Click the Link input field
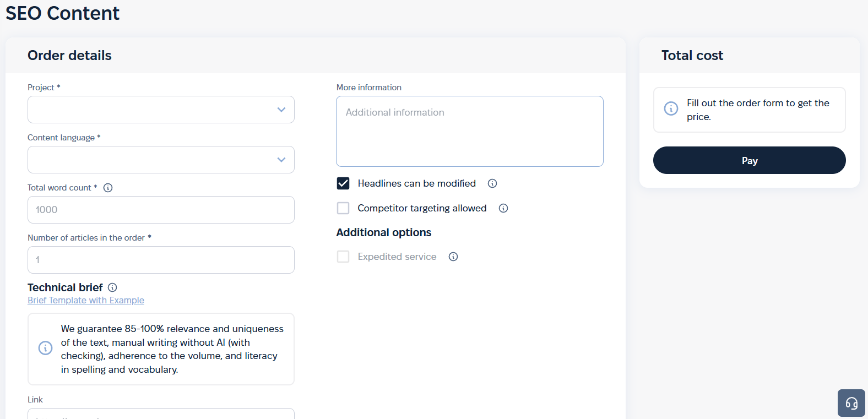This screenshot has width=868, height=419. 161,413
